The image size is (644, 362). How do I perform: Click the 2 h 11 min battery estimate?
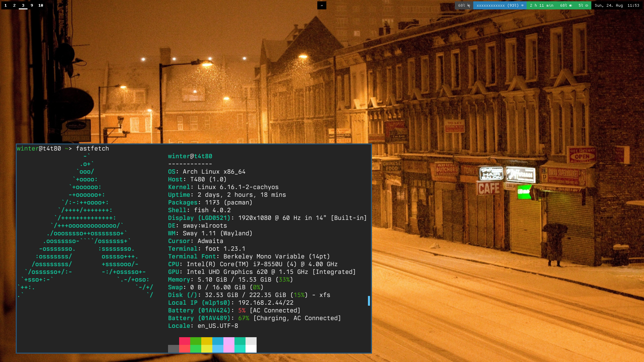pyautogui.click(x=541, y=5)
